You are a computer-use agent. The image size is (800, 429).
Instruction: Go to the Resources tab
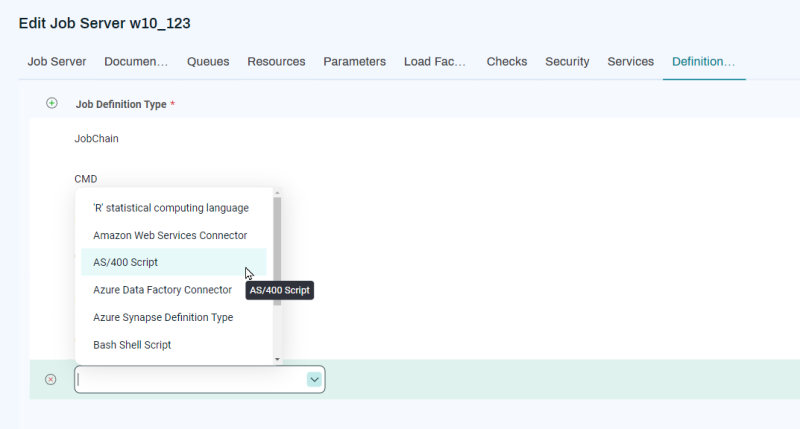click(276, 62)
